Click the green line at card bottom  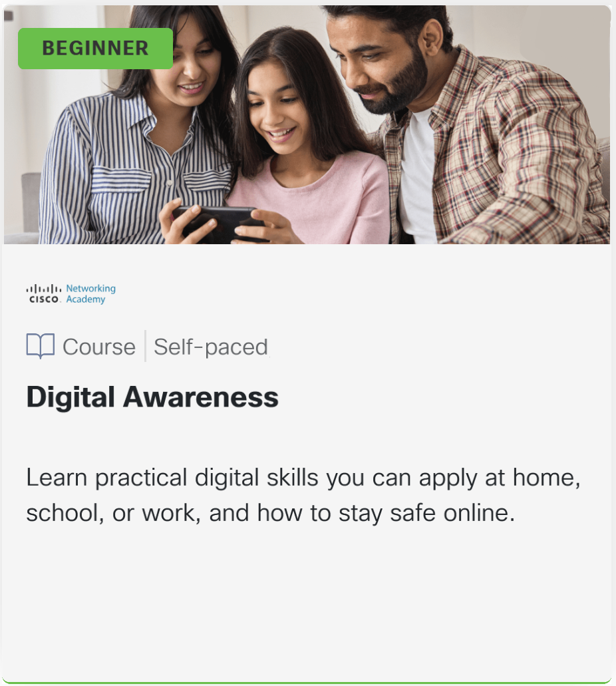click(x=307, y=683)
